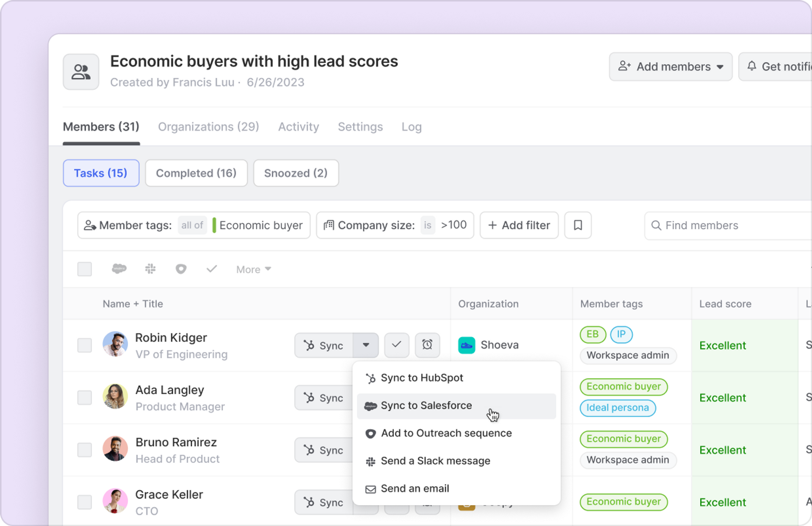
Task: Click the Outreach shield icon in bulk toolbar
Action: click(x=181, y=269)
